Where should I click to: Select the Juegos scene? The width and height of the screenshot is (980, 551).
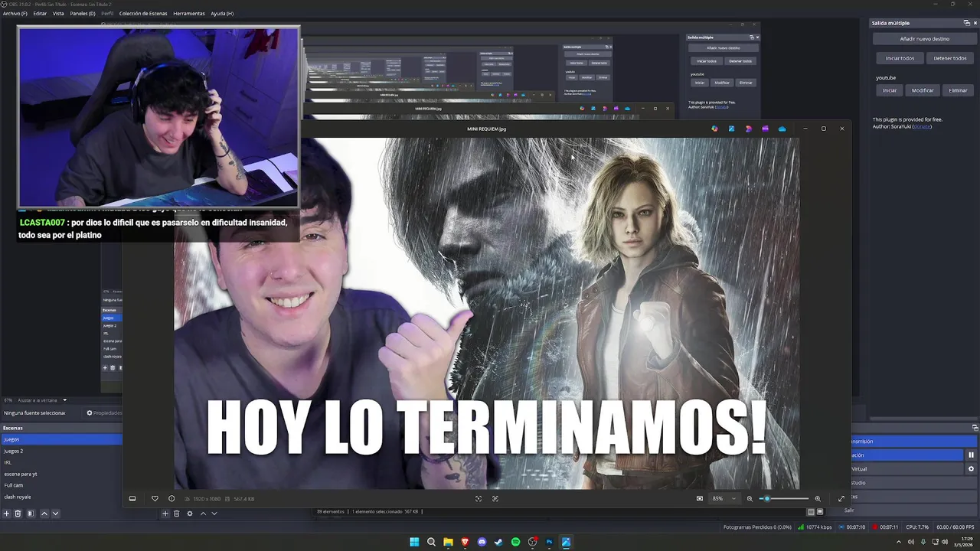tap(61, 439)
